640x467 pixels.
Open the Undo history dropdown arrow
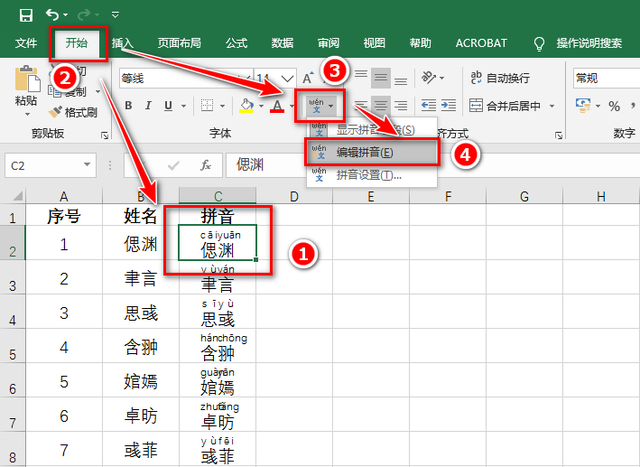click(65, 16)
